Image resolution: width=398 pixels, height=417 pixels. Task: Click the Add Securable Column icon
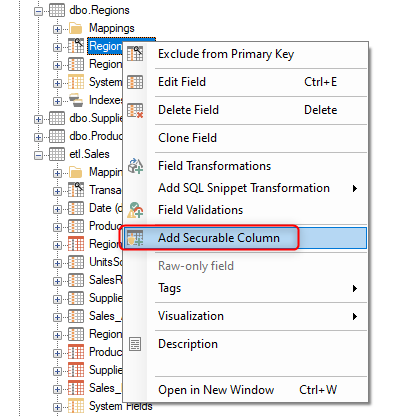pos(135,238)
